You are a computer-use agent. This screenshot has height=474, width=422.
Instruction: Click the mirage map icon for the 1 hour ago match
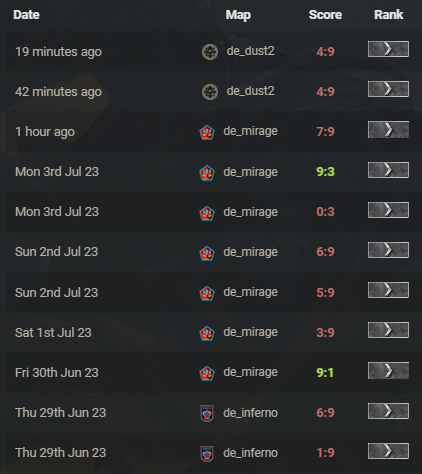coord(207,132)
